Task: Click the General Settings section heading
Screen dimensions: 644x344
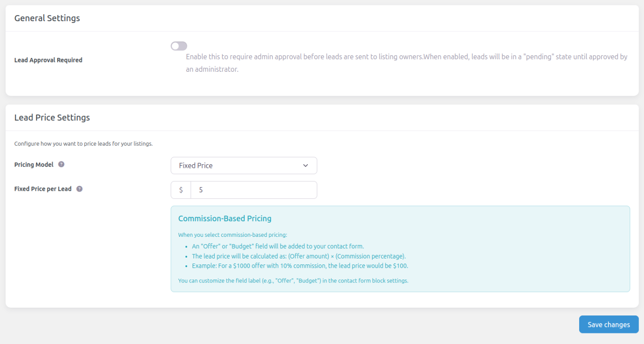Action: tap(47, 18)
